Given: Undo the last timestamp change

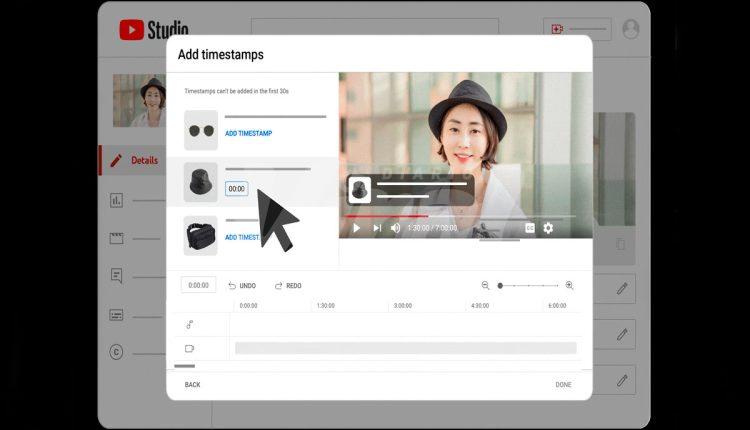Looking at the screenshot, I should [x=242, y=285].
